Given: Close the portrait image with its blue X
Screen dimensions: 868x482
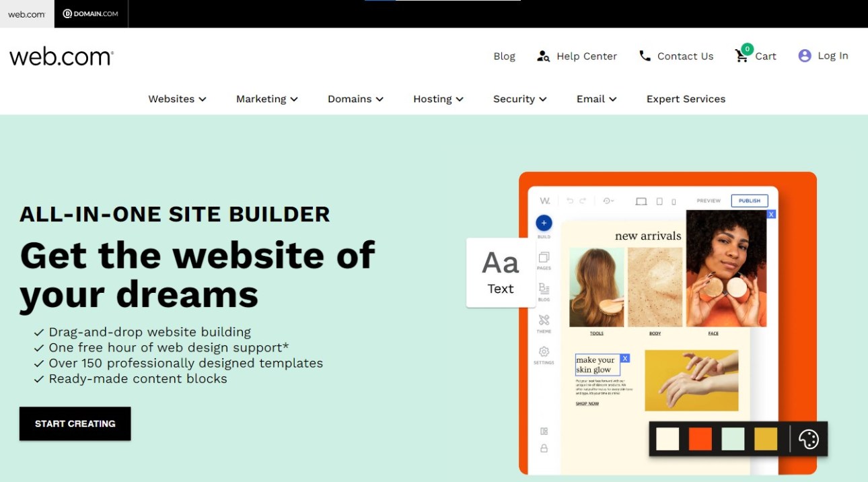Looking at the screenshot, I should click(x=771, y=214).
